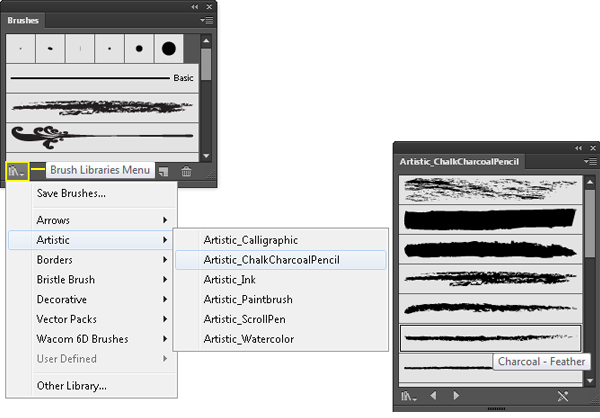Select the thick solid charcoal brush in library
This screenshot has width=600, height=418.
pos(491,219)
